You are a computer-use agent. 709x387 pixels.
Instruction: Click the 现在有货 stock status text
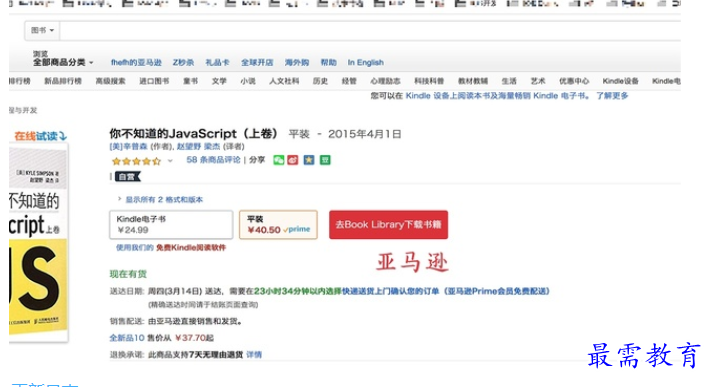(128, 274)
